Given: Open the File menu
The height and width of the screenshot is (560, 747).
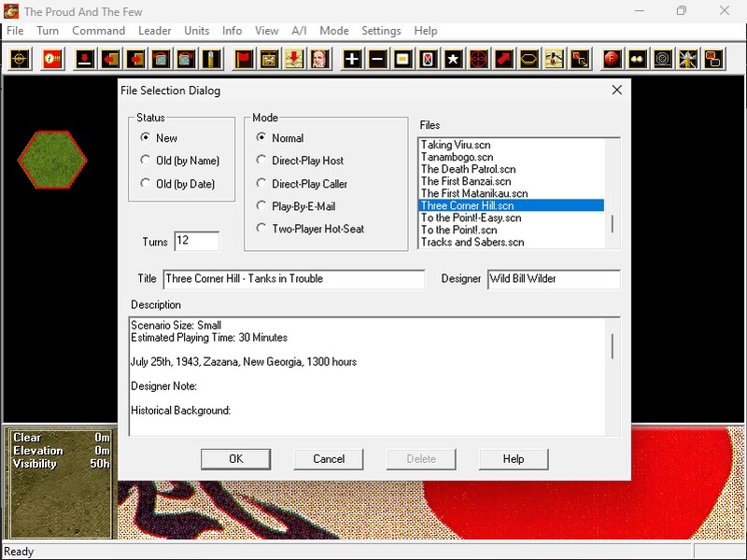Looking at the screenshot, I should click(15, 31).
